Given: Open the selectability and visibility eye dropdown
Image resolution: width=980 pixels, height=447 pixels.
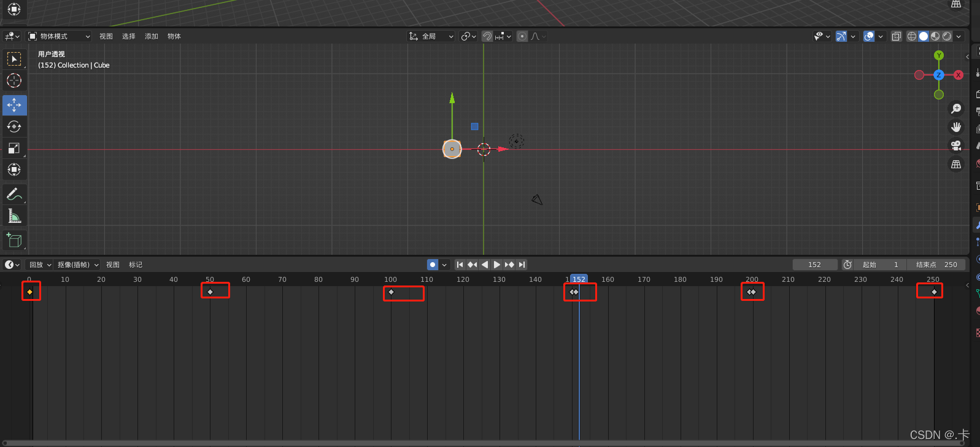Looking at the screenshot, I should (822, 36).
